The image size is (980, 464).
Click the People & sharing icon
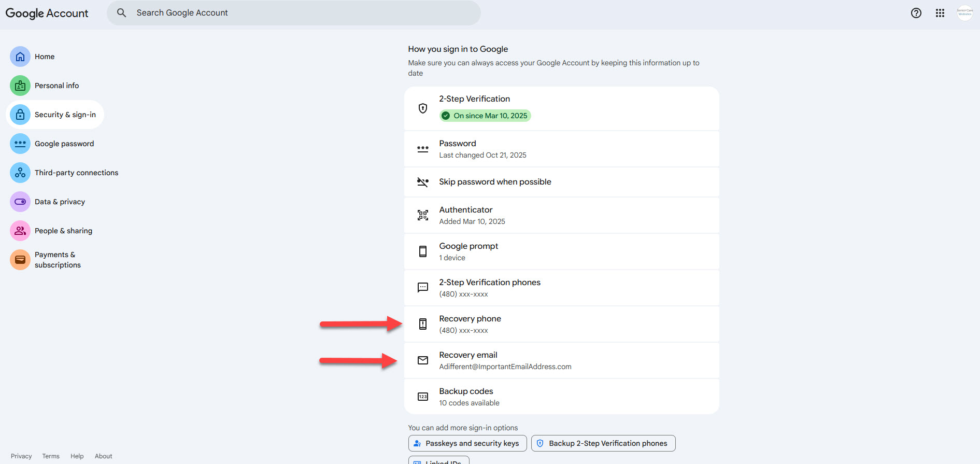pos(20,231)
